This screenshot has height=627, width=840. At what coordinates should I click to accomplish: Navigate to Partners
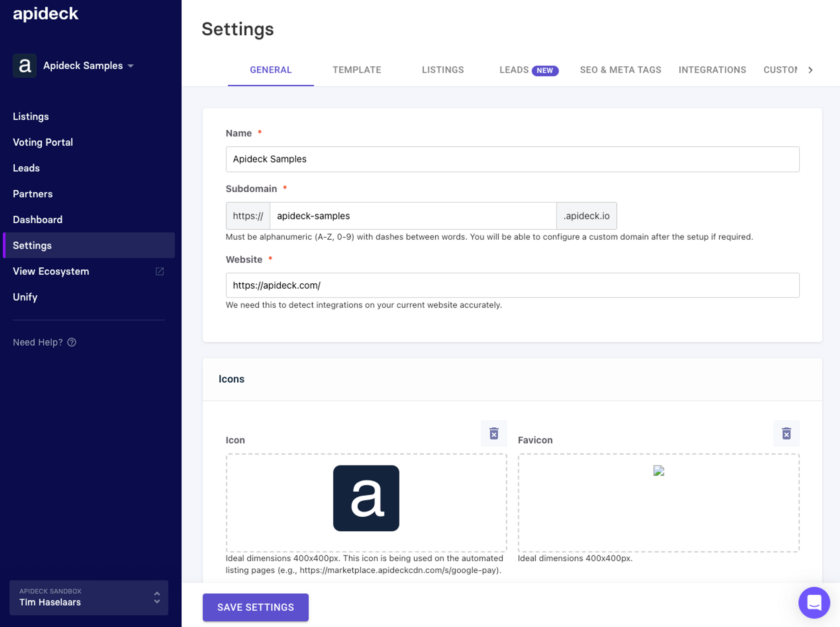coord(33,194)
